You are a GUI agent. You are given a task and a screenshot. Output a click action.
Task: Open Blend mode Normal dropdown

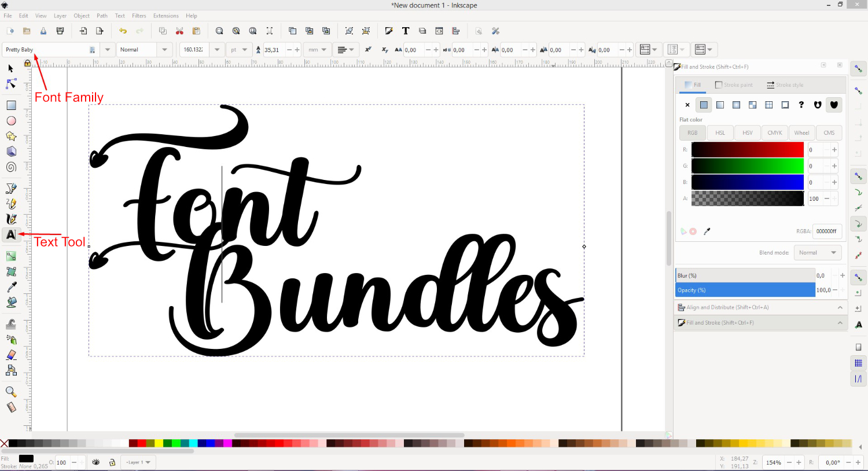point(818,253)
